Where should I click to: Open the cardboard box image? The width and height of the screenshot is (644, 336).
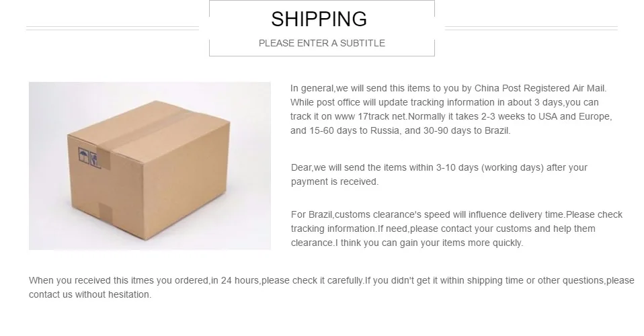click(x=149, y=165)
